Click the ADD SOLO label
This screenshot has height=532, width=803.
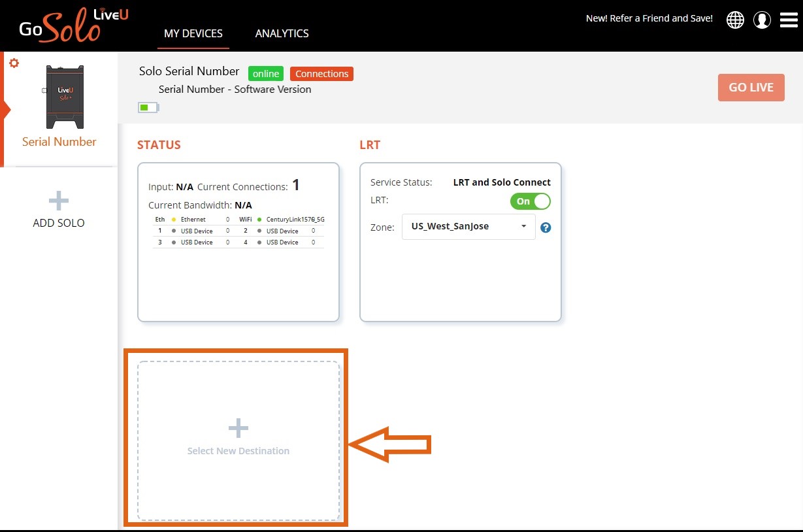coord(59,223)
